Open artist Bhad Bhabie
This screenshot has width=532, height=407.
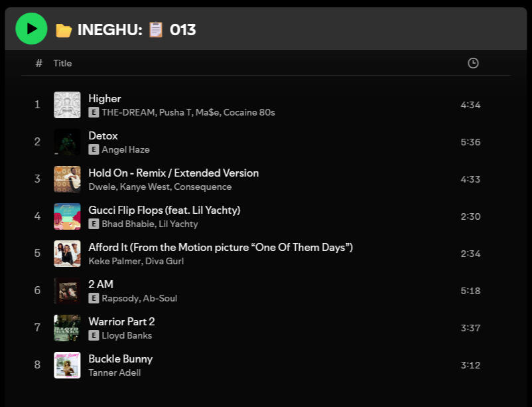click(128, 224)
